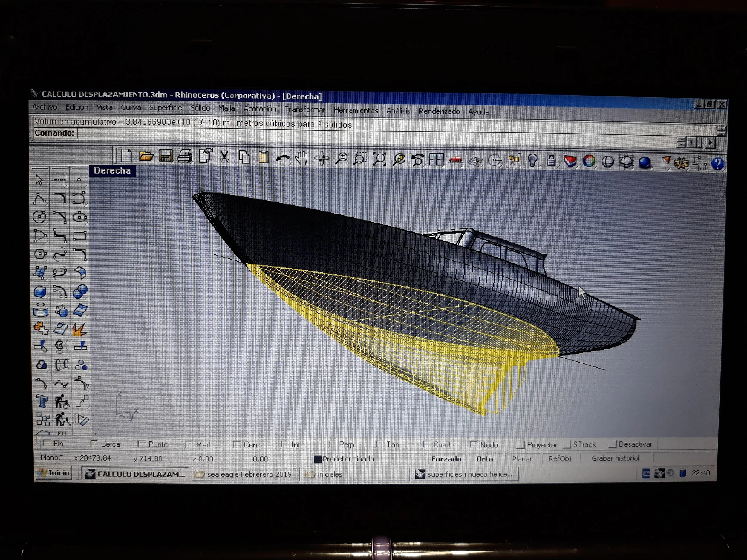Click the Print icon
Image resolution: width=747 pixels, height=560 pixels.
(185, 157)
